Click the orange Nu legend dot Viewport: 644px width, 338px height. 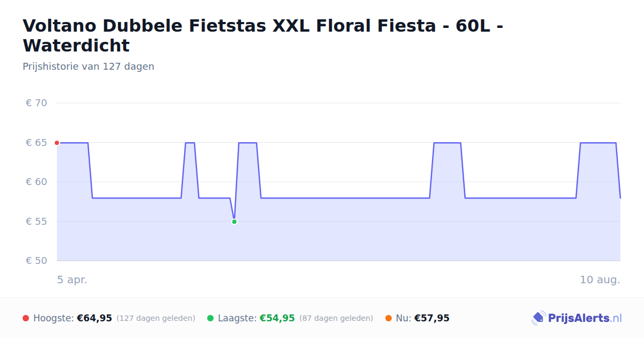(x=389, y=318)
